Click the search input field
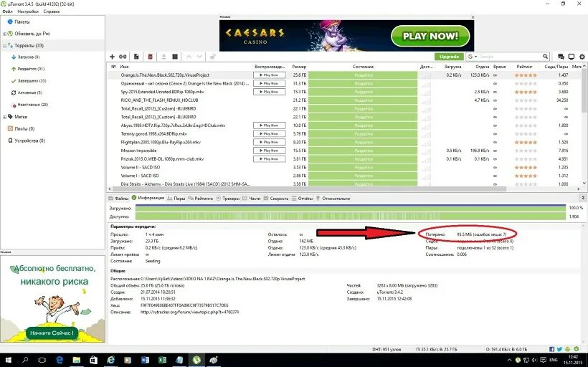Image resolution: width=588 pixels, height=367 pixels. point(510,57)
